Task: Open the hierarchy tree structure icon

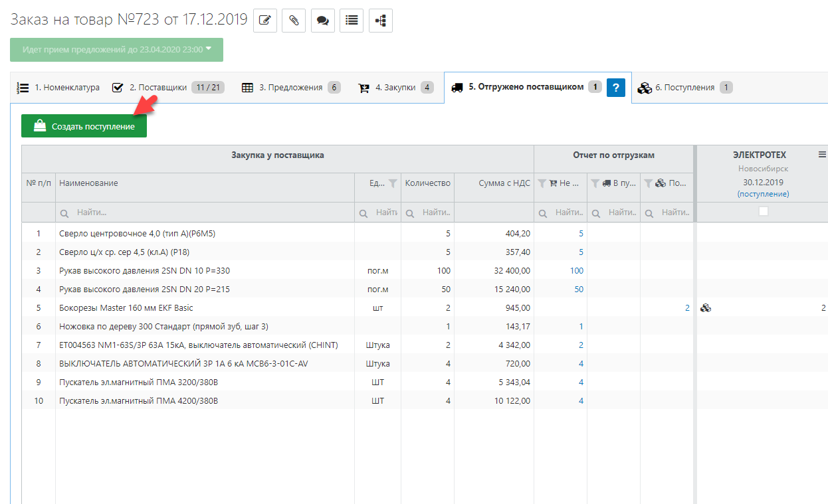Action: click(x=380, y=20)
